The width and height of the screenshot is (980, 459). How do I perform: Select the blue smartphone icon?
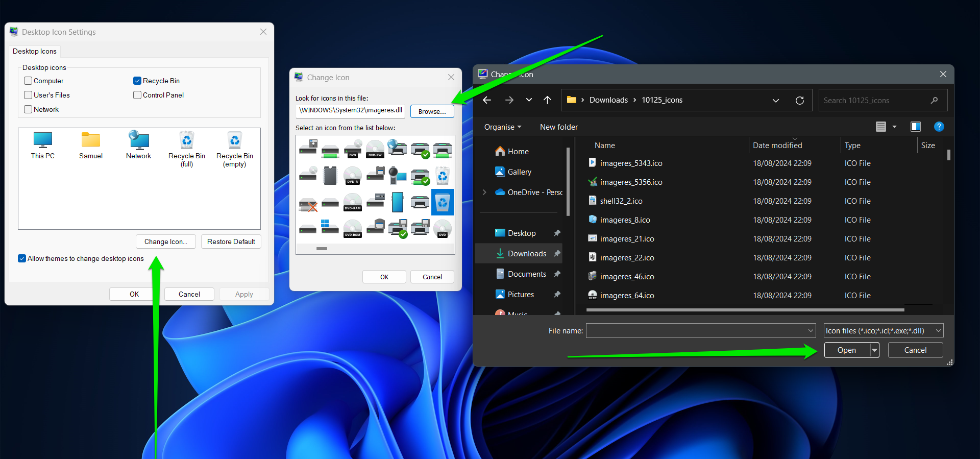tap(398, 202)
